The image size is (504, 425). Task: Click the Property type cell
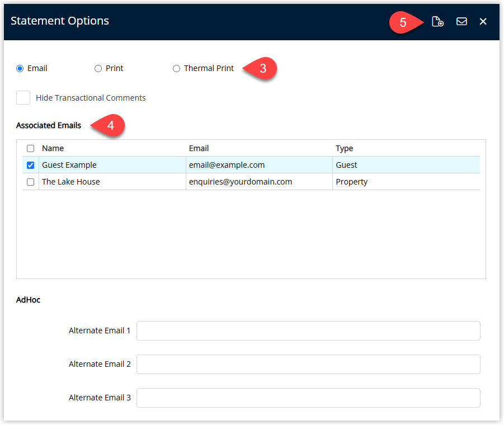tap(406, 182)
